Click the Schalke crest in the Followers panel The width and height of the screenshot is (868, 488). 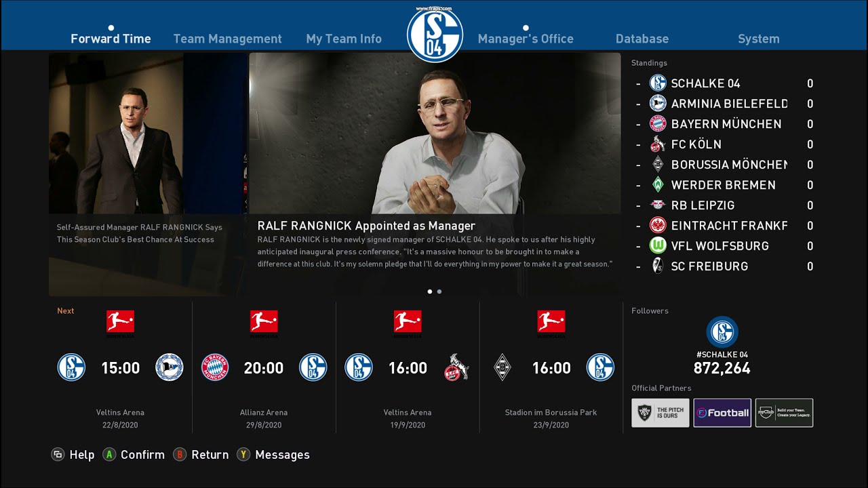coord(722,332)
